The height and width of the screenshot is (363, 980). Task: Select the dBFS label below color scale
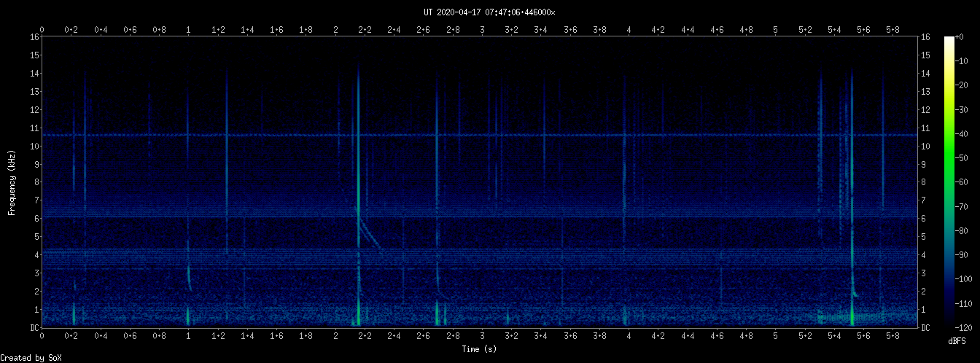[957, 340]
